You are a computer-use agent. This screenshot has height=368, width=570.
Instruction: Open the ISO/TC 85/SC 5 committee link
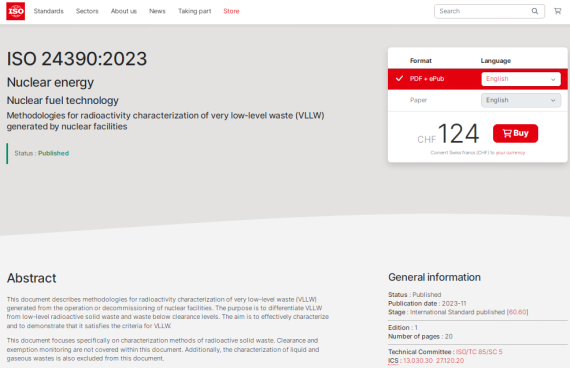point(479,352)
